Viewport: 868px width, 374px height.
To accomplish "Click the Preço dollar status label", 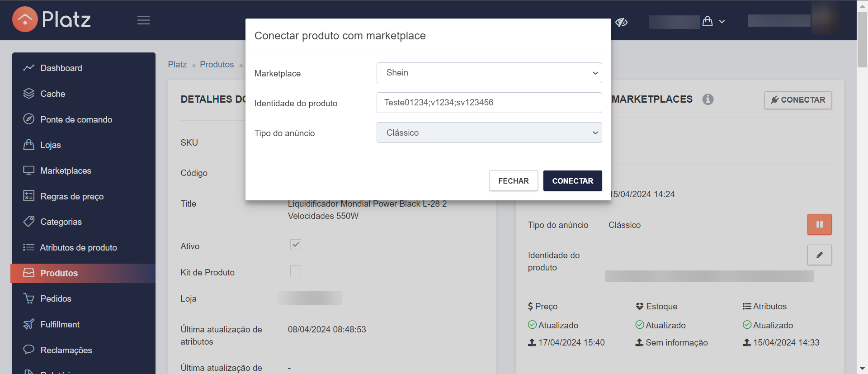I will (542, 306).
